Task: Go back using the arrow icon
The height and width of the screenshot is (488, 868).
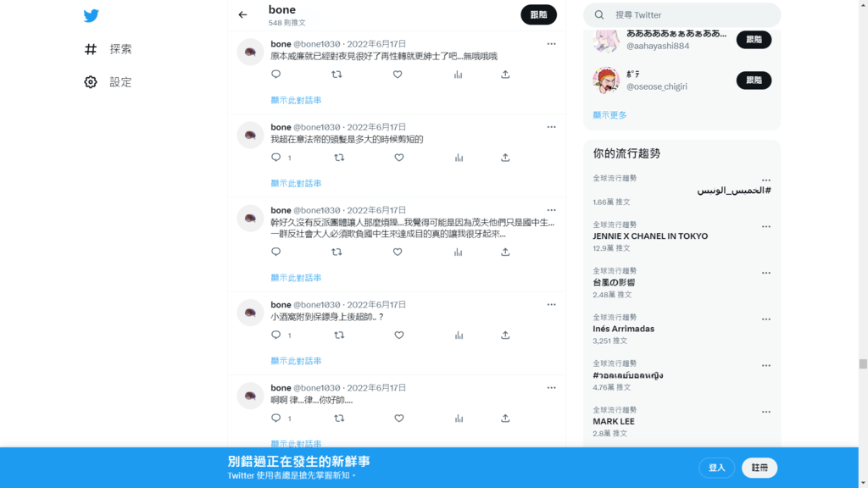Action: (242, 15)
